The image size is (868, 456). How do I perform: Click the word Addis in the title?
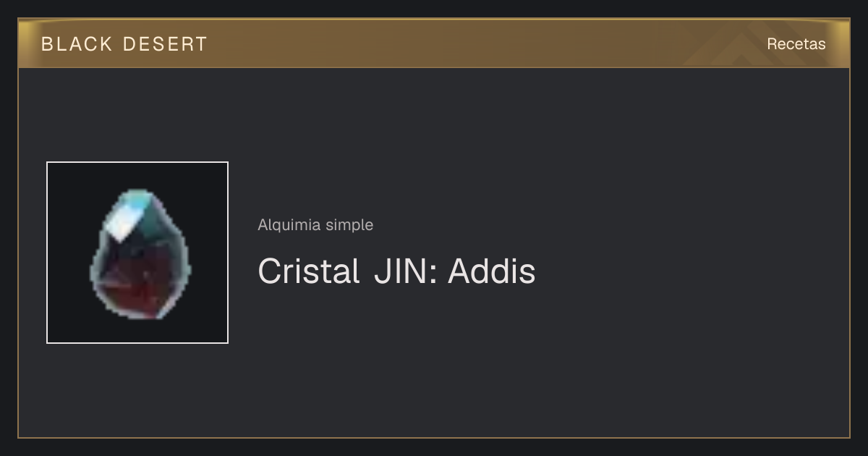(x=492, y=271)
